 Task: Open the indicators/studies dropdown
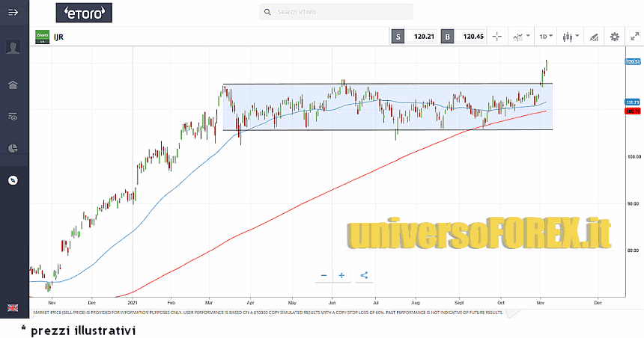pos(521,36)
